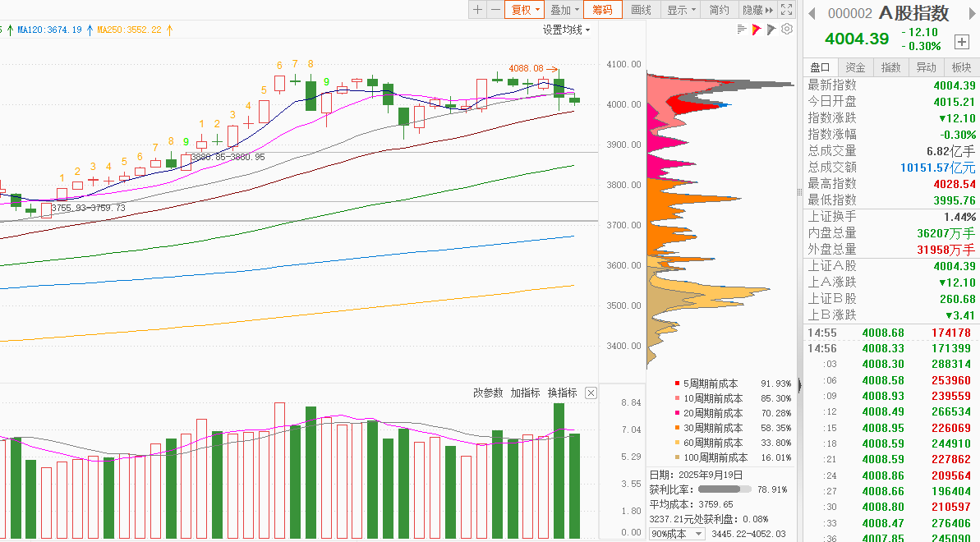The image size is (980, 542).
Task: Activate the 画线 drawing tools
Action: click(x=642, y=9)
